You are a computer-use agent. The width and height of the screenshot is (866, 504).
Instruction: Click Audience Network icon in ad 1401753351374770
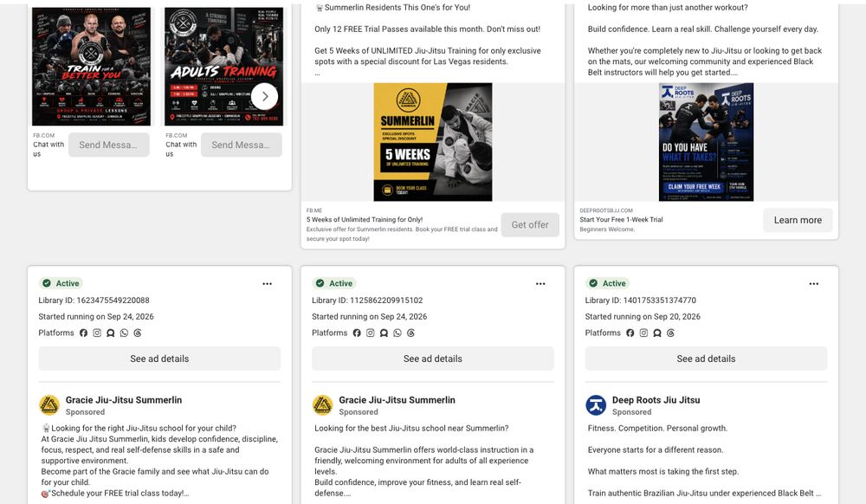point(657,333)
